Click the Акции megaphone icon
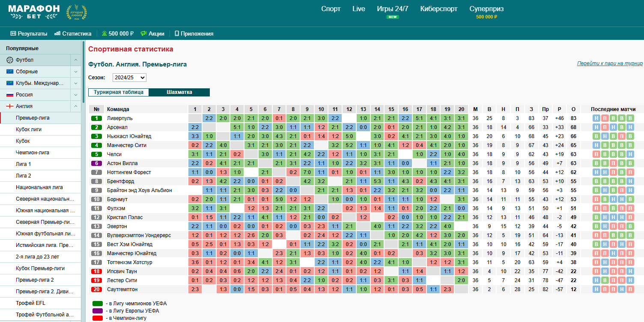This screenshot has width=644, height=322. 144,33
